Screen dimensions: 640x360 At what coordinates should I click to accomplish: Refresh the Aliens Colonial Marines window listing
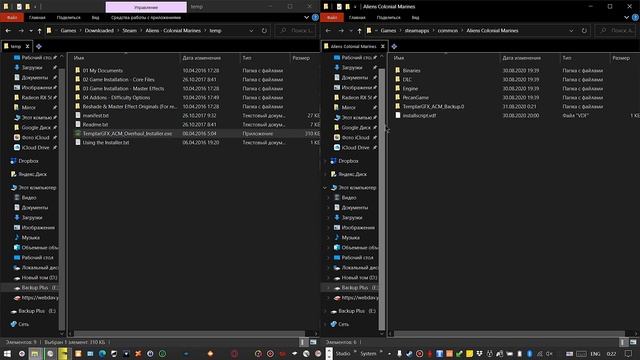(584, 31)
